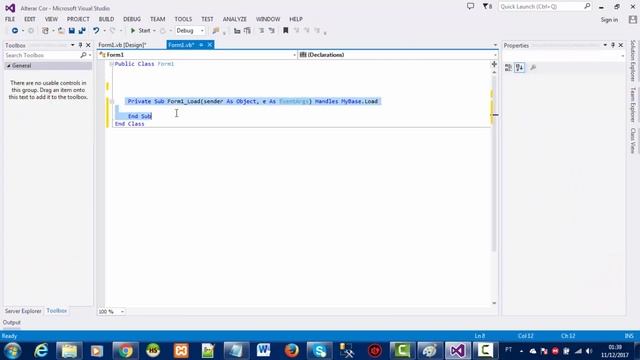The height and width of the screenshot is (360, 640).
Task: Click the account avatar icon next to Sign in
Action: pyautogui.click(x=633, y=20)
